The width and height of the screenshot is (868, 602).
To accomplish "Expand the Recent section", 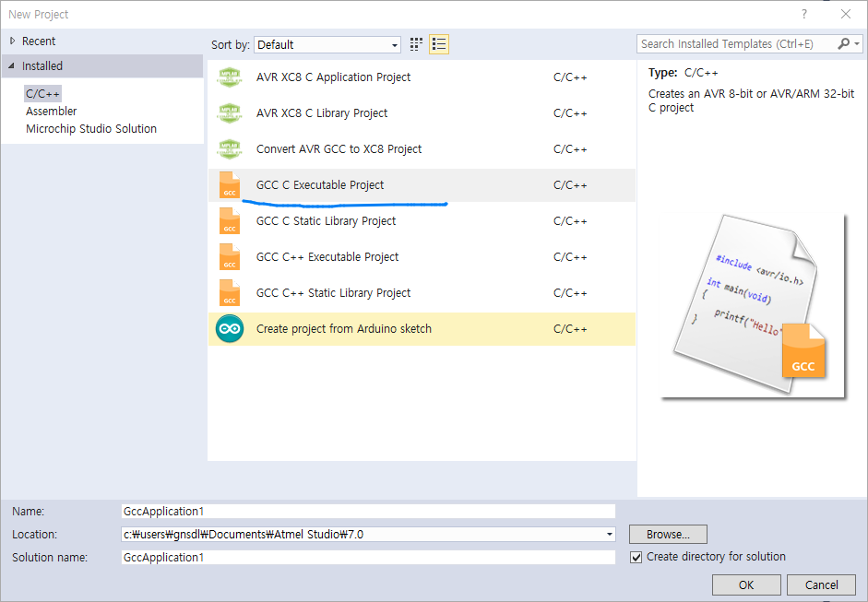I will click(12, 41).
